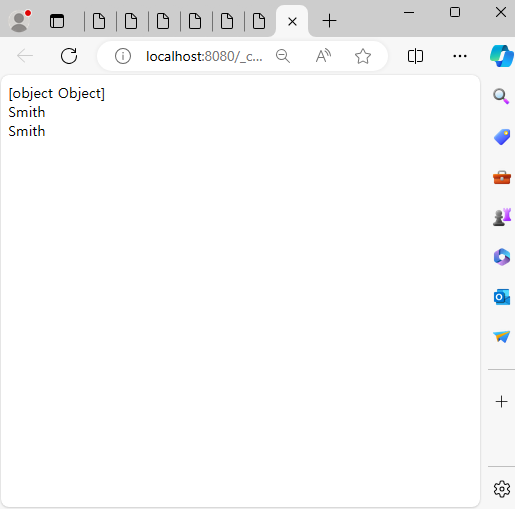Refresh the current page
Viewport: 515px width, 509px height.
click(x=69, y=56)
